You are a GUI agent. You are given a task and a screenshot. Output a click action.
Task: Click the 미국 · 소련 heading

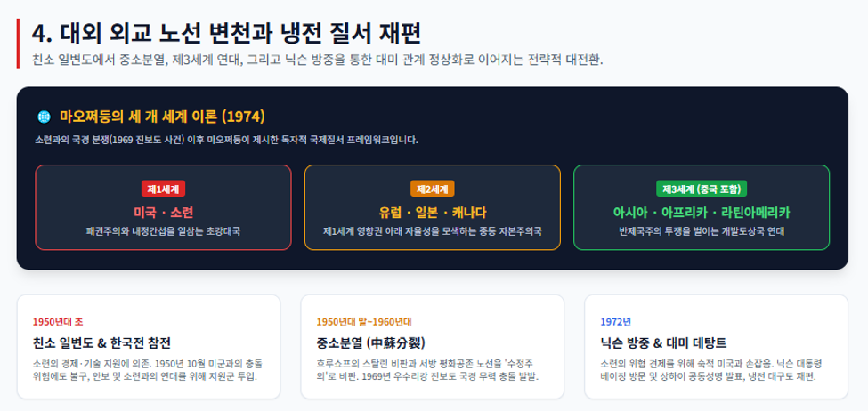pos(163,213)
